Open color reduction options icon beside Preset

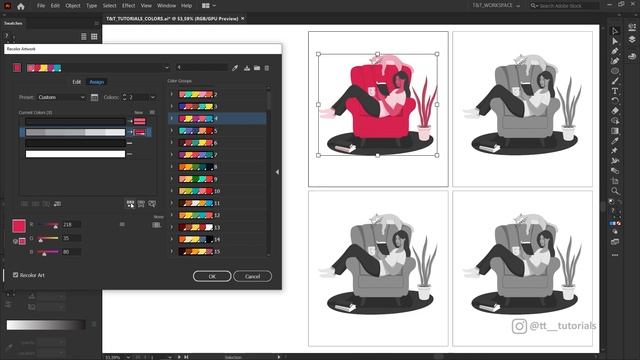94,97
